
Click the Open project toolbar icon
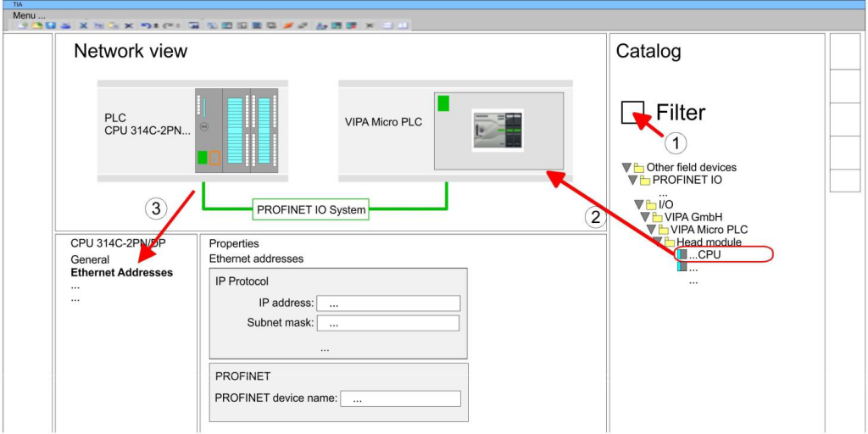(37, 25)
